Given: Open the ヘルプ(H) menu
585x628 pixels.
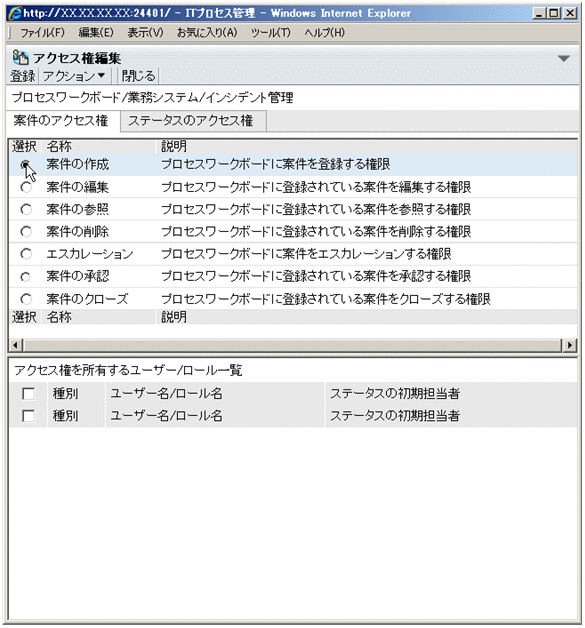Looking at the screenshot, I should 324,32.
